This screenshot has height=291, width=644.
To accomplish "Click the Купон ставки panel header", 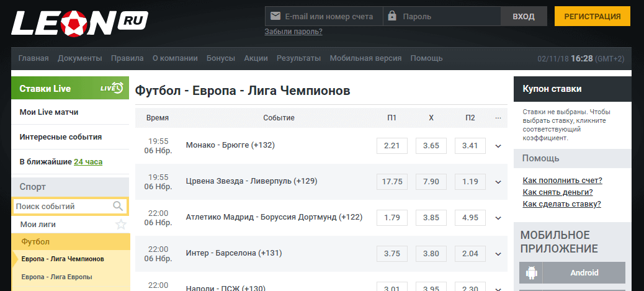I will tap(572, 89).
